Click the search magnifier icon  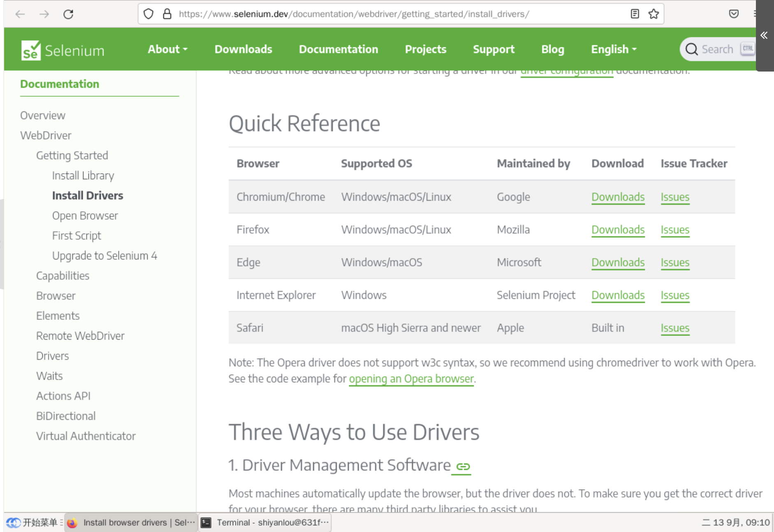pyautogui.click(x=692, y=49)
